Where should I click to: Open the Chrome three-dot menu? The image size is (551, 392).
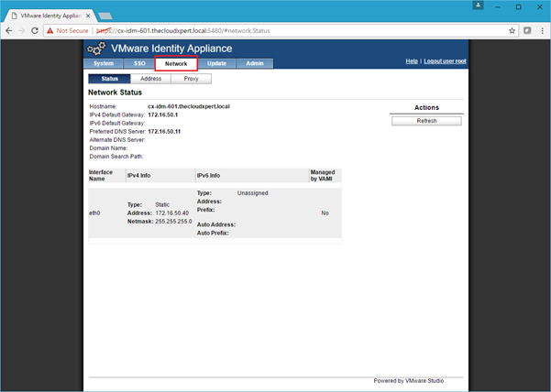coord(542,30)
